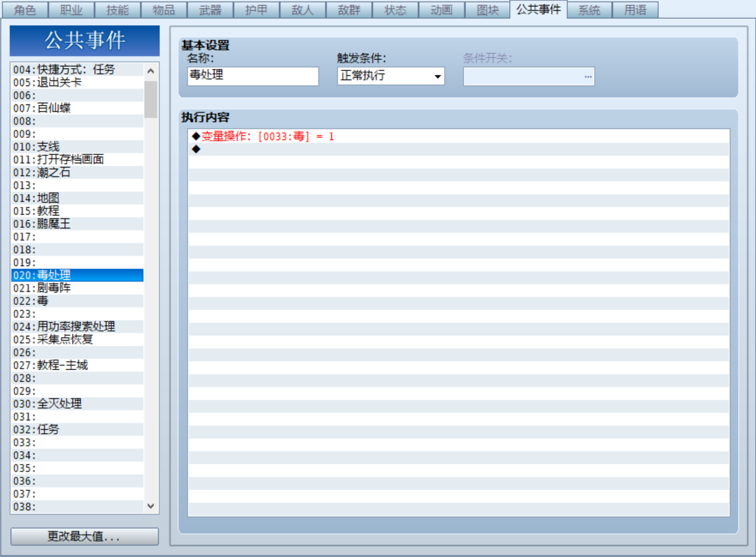Click the list scroll-up arrow
This screenshot has width=756, height=557.
151,71
